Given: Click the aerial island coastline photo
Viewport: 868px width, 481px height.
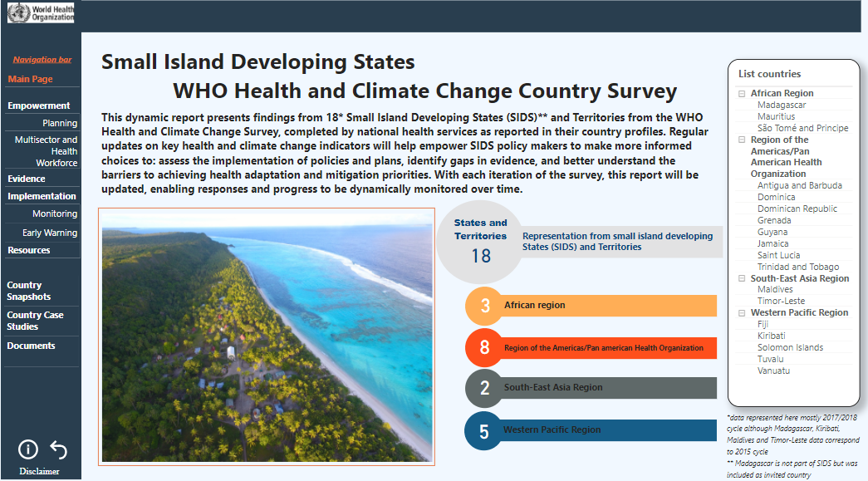Looking at the screenshot, I should 267,336.
